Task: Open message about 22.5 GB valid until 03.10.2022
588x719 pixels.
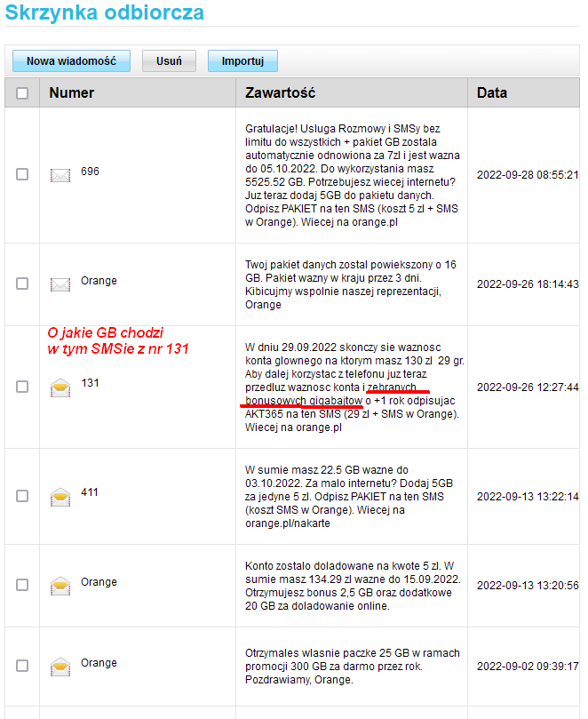Action: 351,496
